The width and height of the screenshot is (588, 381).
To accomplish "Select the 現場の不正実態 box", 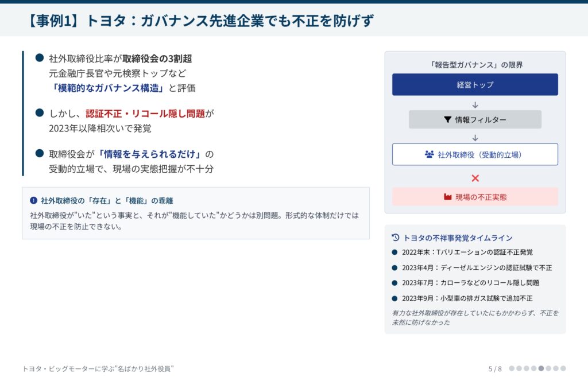I will 475,197.
